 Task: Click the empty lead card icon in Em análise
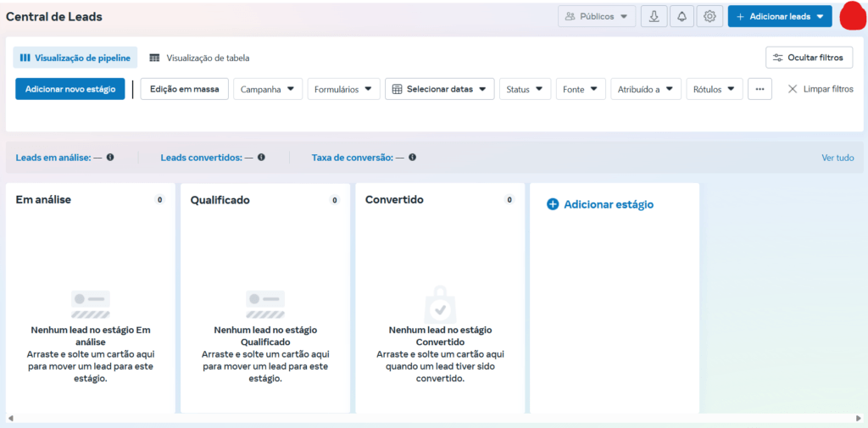click(90, 304)
